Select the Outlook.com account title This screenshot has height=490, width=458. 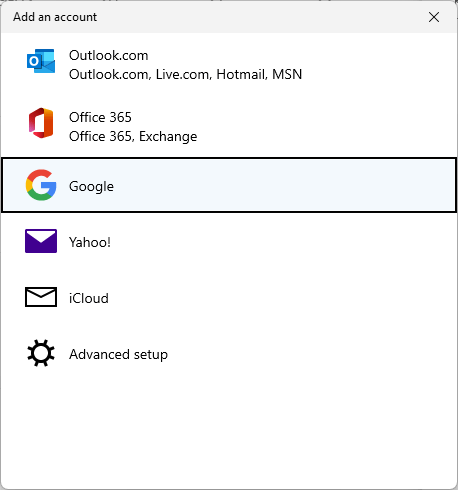[109, 55]
